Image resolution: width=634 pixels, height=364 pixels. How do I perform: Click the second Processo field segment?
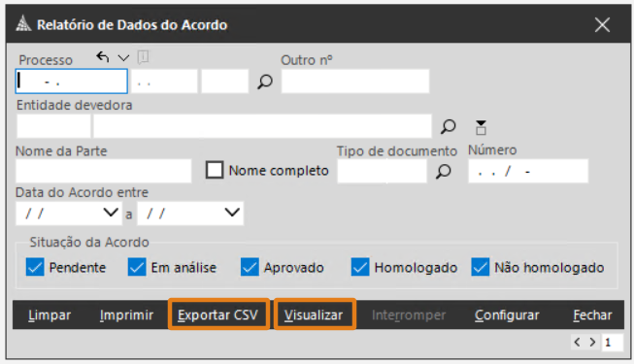coord(164,82)
